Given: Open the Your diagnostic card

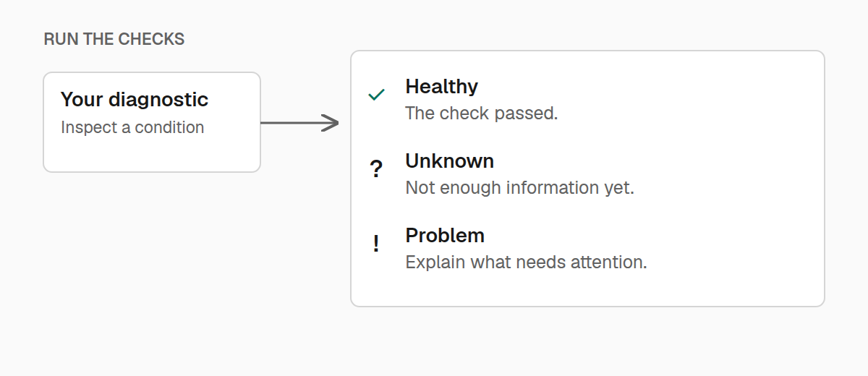Looking at the screenshot, I should pyautogui.click(x=152, y=122).
